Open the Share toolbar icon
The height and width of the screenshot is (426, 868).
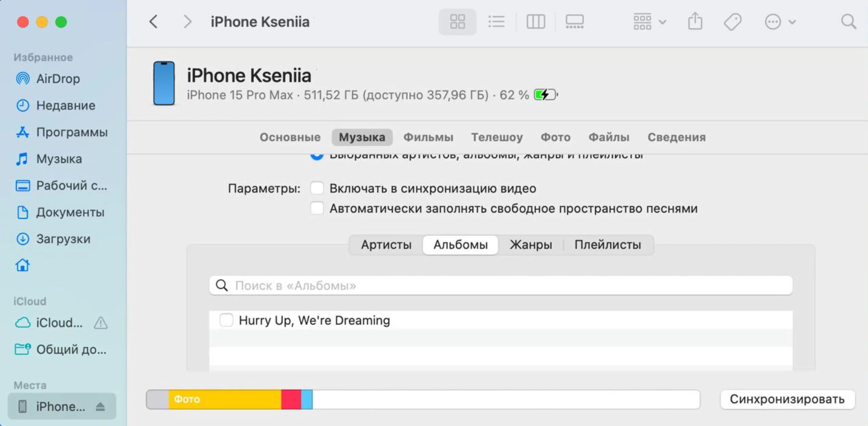point(695,22)
